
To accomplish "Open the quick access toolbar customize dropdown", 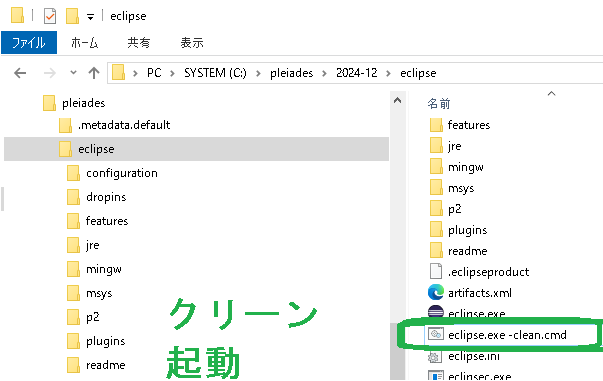I will (x=90, y=17).
